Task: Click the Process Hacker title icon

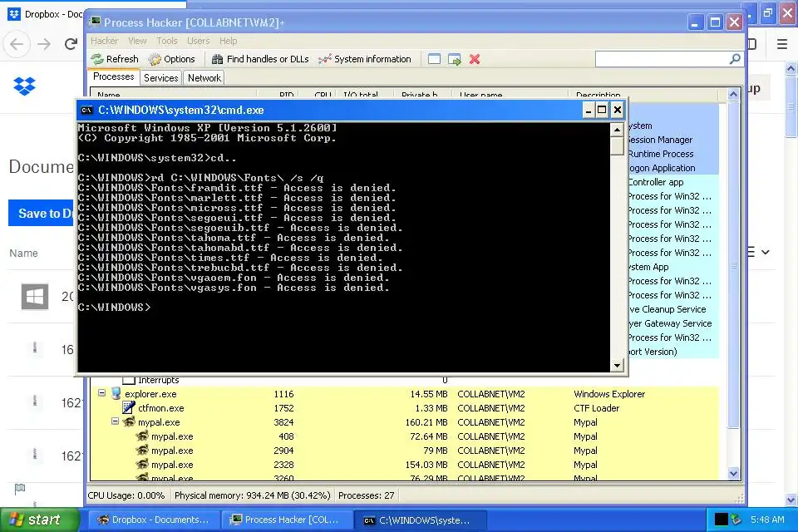Action: coord(95,22)
